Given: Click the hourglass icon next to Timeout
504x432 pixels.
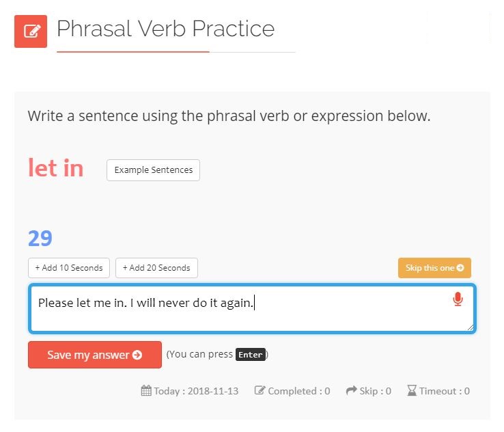Looking at the screenshot, I should click(x=411, y=391).
